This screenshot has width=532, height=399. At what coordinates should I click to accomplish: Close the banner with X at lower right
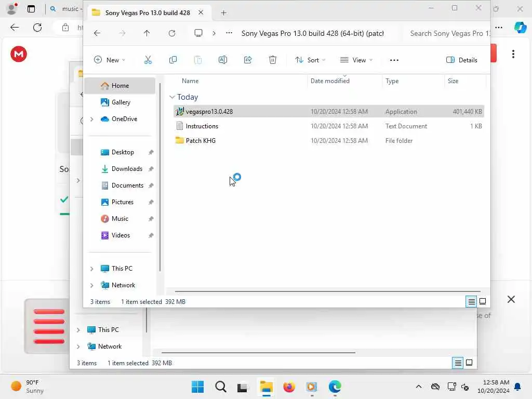511,299
